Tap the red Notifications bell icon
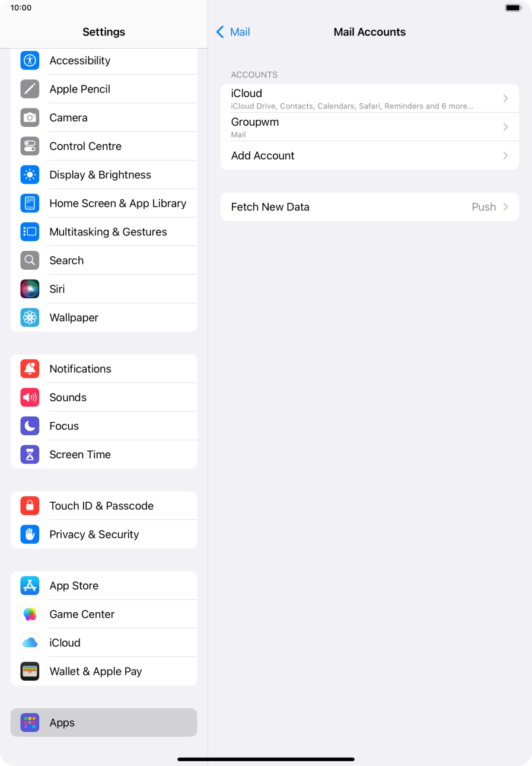 pos(30,369)
